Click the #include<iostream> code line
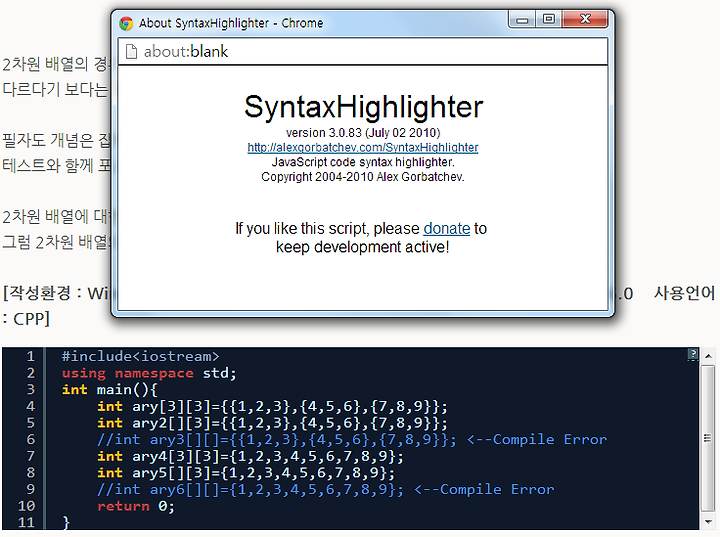Screen dimensions: 720x537 (141, 356)
